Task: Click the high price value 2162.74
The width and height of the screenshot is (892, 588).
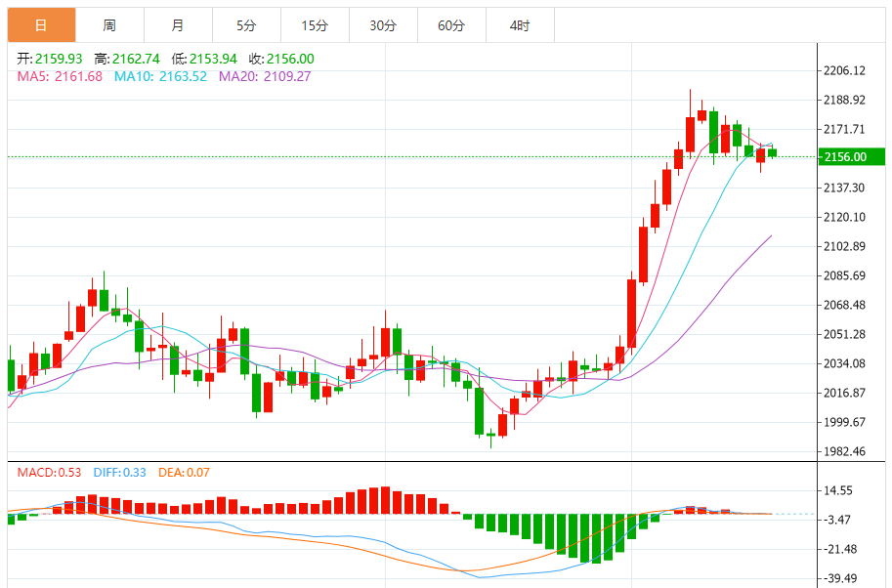Action: coord(136,59)
